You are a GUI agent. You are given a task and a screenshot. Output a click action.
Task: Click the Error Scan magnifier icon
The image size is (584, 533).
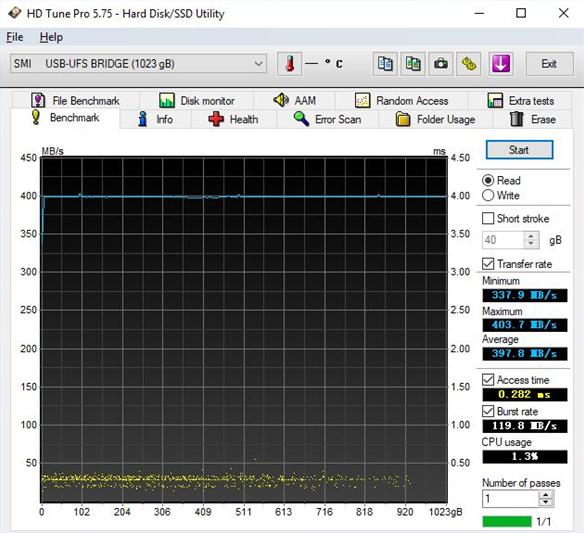click(301, 119)
